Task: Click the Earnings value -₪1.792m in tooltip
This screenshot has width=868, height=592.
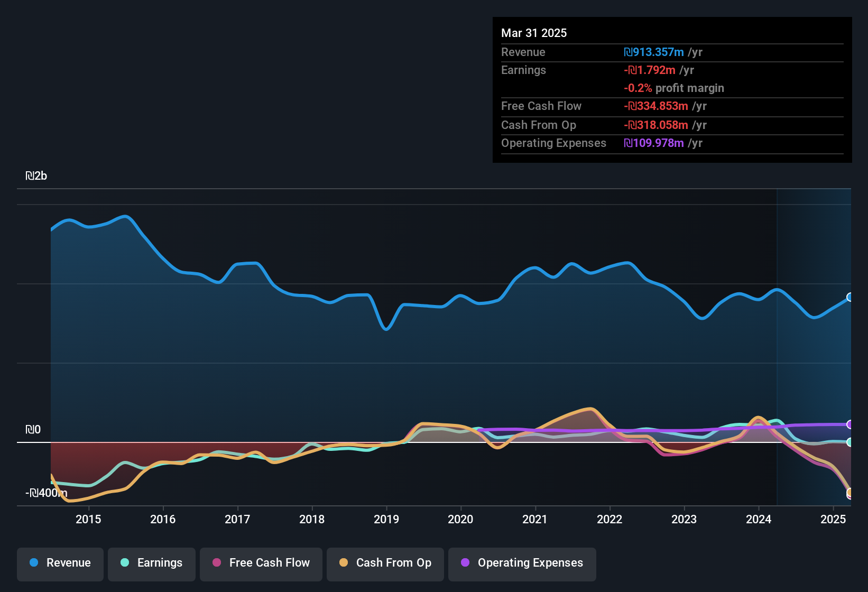Action: pos(650,70)
